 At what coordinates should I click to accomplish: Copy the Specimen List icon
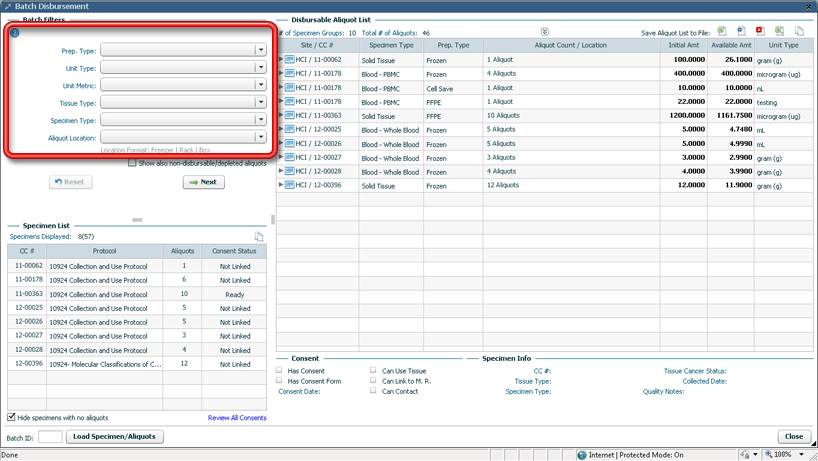pyautogui.click(x=259, y=237)
